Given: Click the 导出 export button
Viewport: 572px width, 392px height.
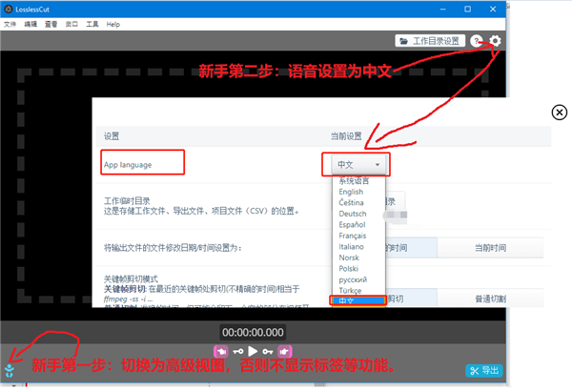Looking at the screenshot, I should pos(484,371).
